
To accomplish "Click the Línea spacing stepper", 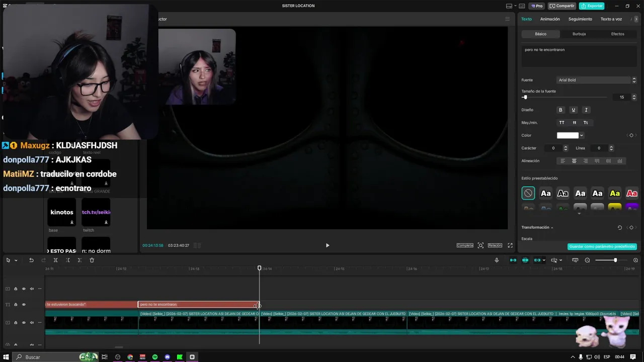I will click(x=611, y=148).
